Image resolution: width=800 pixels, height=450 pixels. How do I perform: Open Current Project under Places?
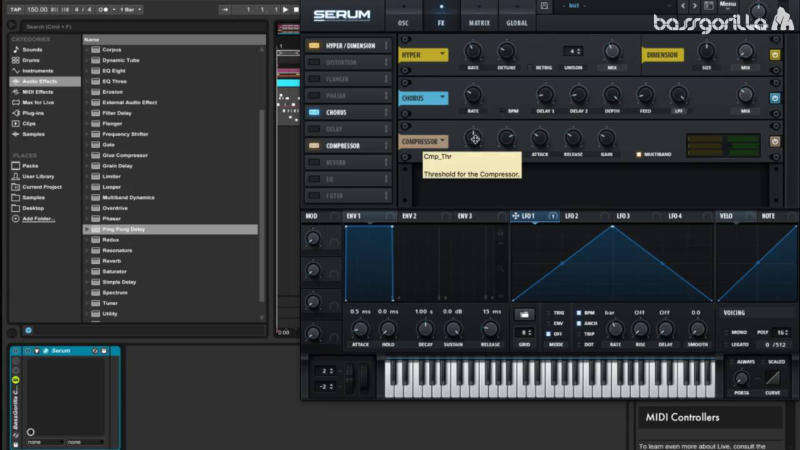click(x=42, y=187)
